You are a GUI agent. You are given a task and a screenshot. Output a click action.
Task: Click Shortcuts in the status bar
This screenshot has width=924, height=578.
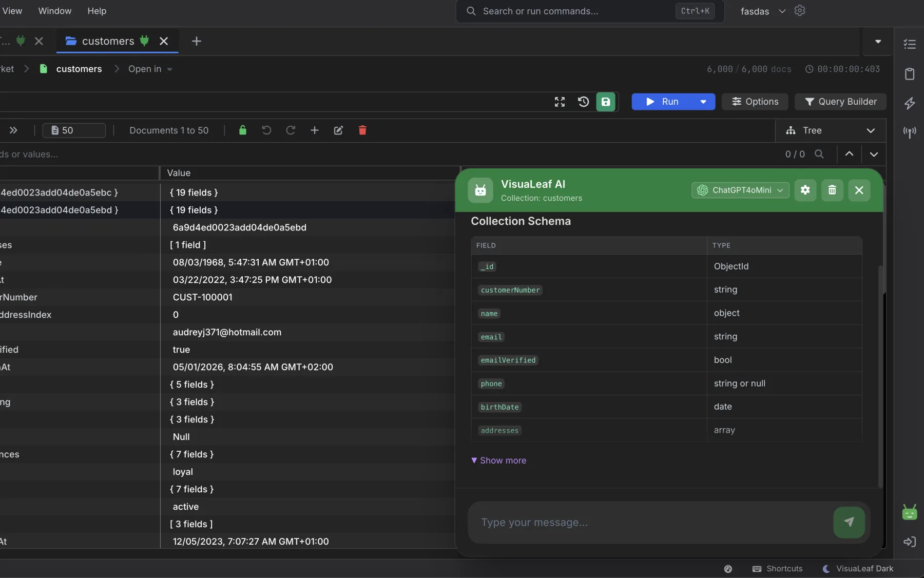point(777,569)
